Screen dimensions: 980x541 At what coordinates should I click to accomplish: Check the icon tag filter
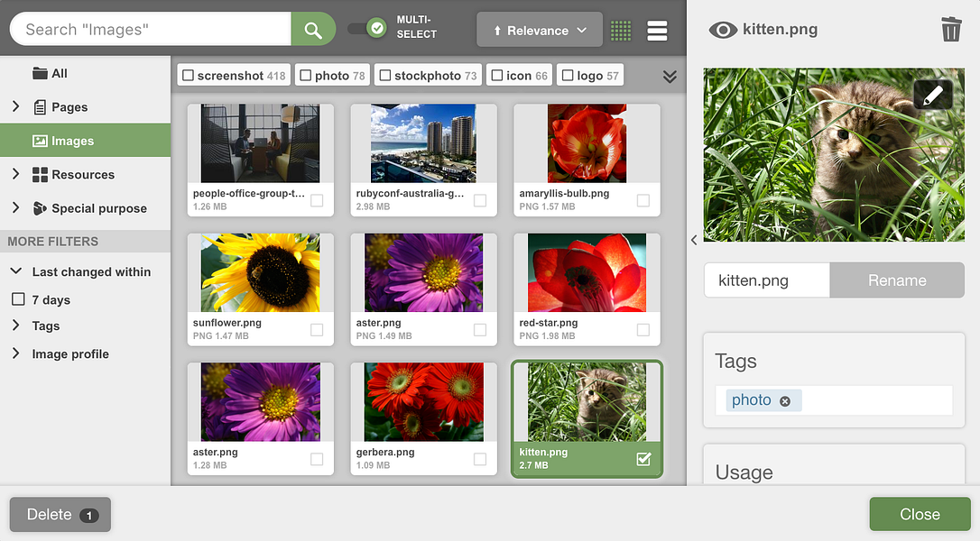[497, 76]
